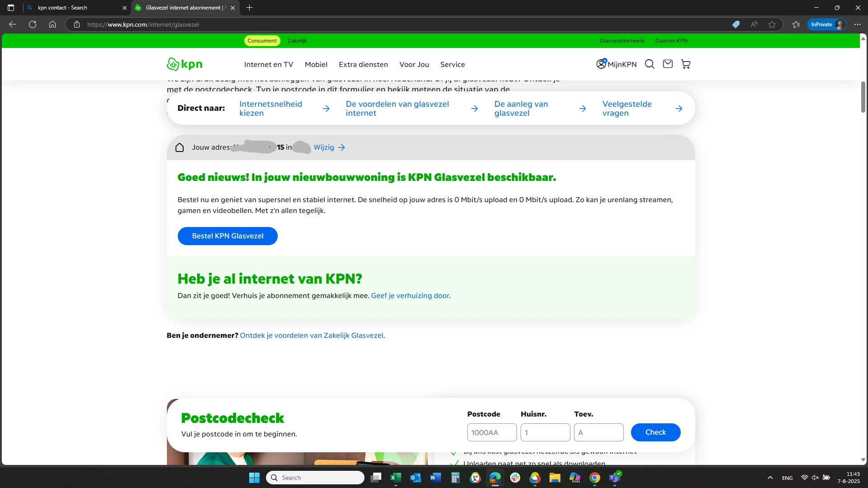Open the site search magnifier icon
868x488 pixels.
point(650,64)
